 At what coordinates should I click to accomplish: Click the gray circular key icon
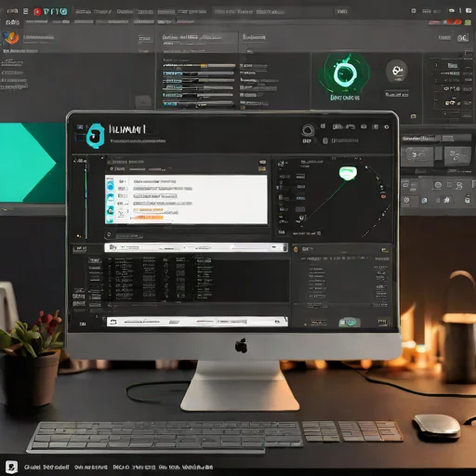(397, 72)
